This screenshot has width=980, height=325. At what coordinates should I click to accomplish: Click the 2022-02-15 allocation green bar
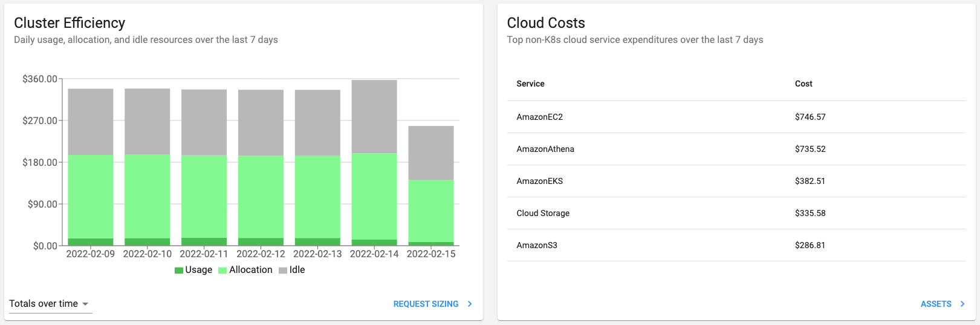pyautogui.click(x=431, y=211)
